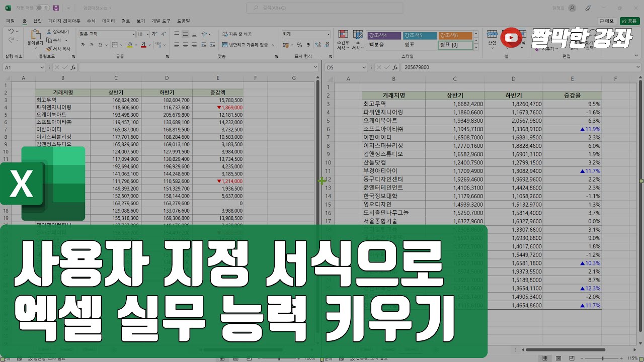Screen dimensions: 644x362
Task: Apply comma style icon
Action: (x=308, y=45)
